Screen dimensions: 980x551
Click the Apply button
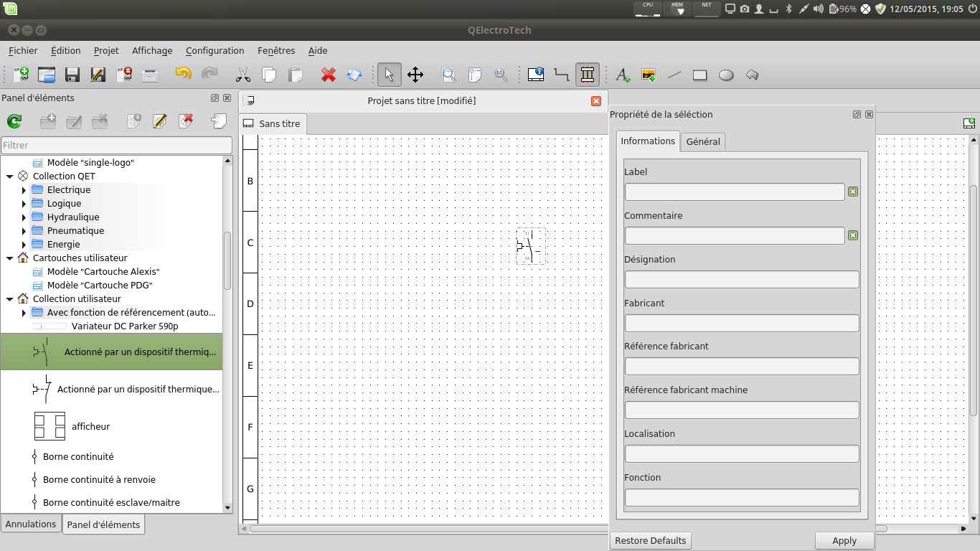(x=844, y=541)
